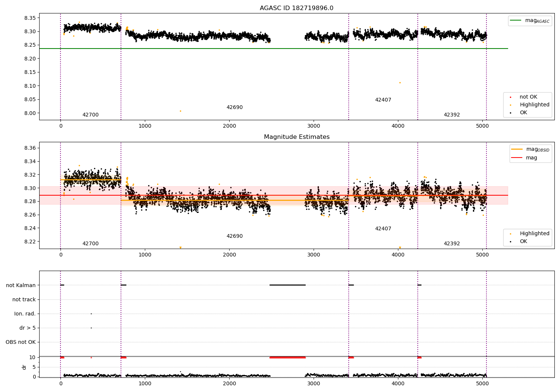Screen dimensions: 560x392
Task: Click the 8.30 tick label on middle plot
Action: [x=29, y=188]
